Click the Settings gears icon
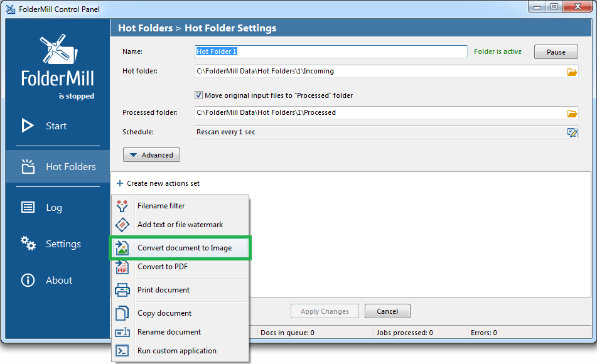Screen dimensions: 597x364 tap(28, 244)
